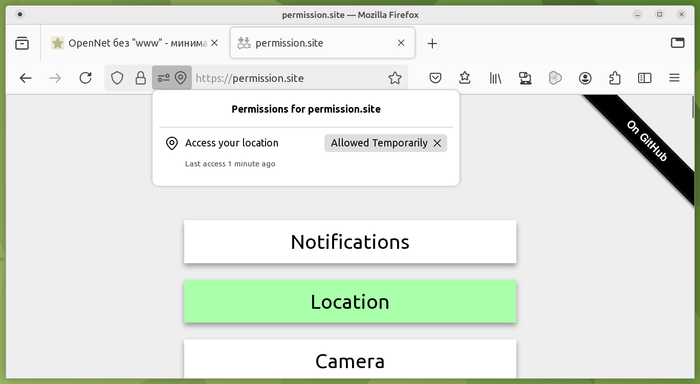The width and height of the screenshot is (700, 384).
Task: Click the site security padlock icon
Action: click(x=141, y=78)
